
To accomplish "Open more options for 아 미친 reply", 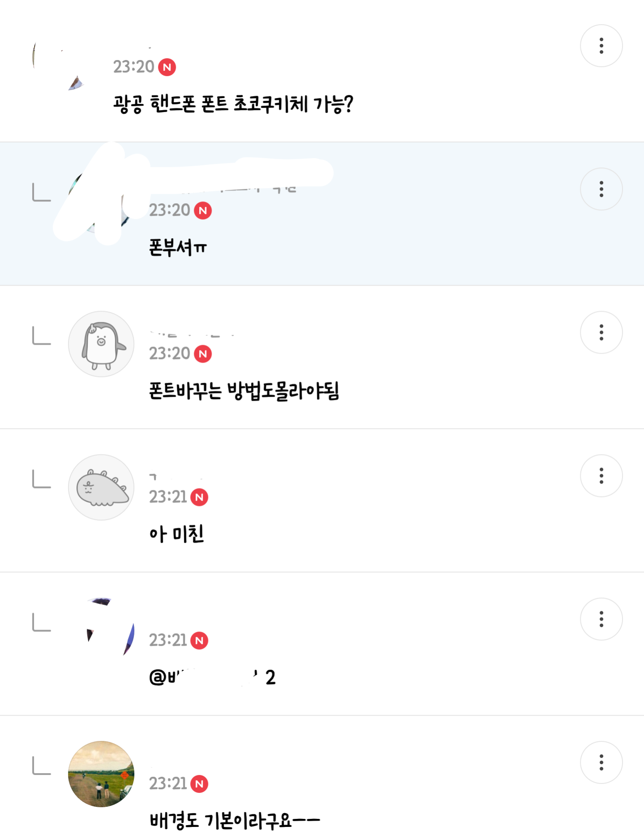I will coord(601,475).
